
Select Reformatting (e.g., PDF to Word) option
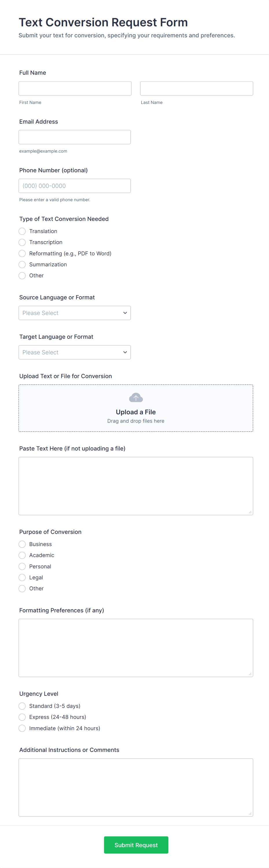(22, 253)
